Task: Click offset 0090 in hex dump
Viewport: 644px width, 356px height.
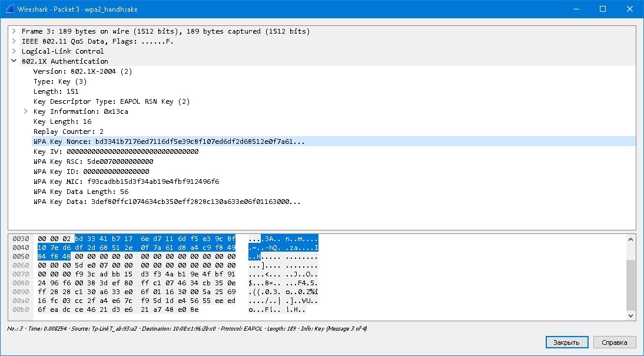Action: pos(21,292)
